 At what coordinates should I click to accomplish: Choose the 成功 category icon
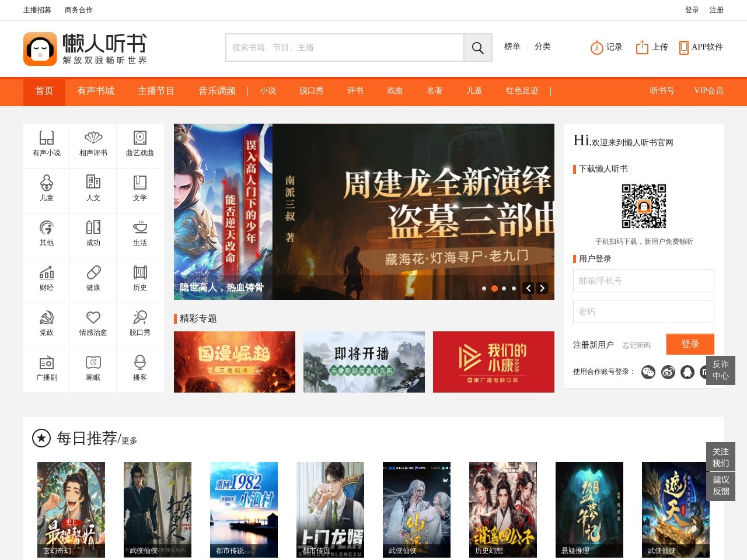tap(93, 227)
